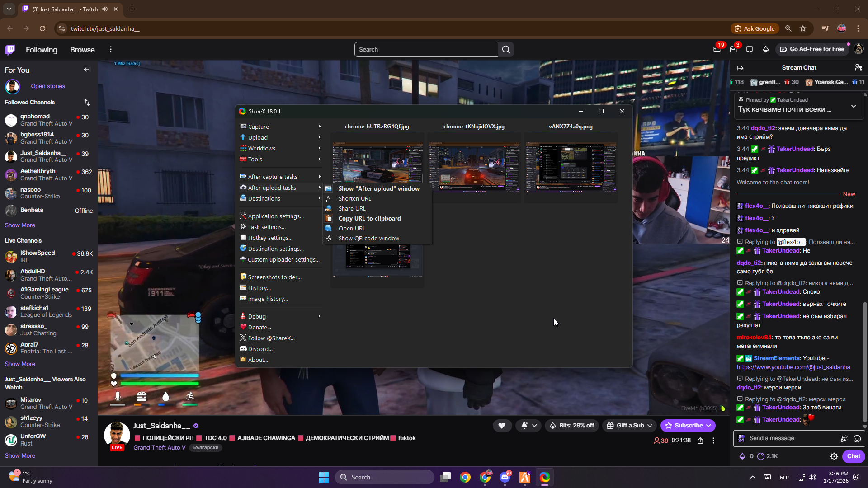868x488 pixels.
Task: Click the chat panel vertical scrollbar
Action: [864, 361]
